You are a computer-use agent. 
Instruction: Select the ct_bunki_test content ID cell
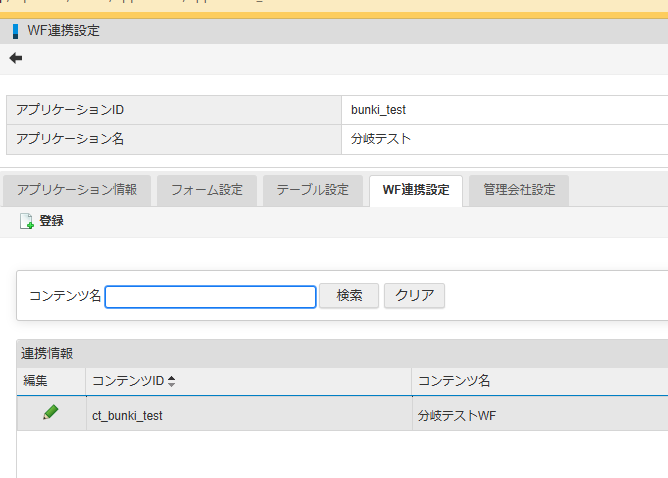[x=127, y=414]
